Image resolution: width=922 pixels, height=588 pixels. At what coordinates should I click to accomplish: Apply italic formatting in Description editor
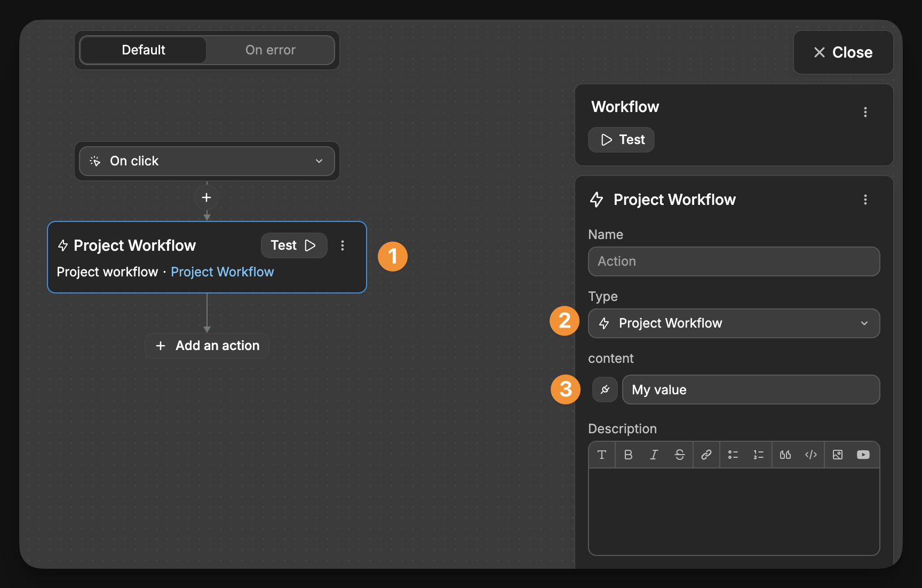coord(654,455)
